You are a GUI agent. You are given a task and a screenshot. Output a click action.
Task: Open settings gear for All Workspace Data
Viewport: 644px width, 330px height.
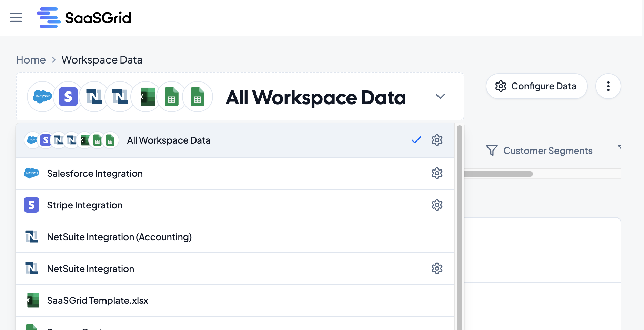[x=437, y=140]
